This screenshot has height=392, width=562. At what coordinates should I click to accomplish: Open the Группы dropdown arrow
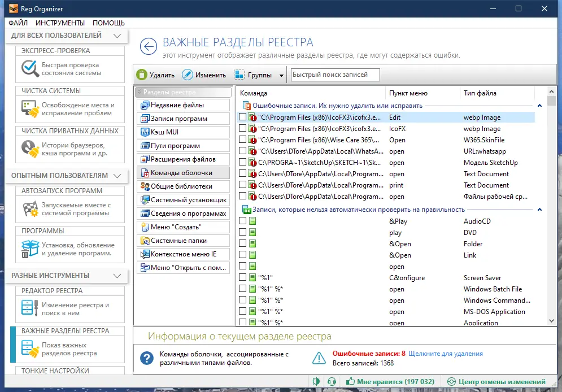click(281, 75)
